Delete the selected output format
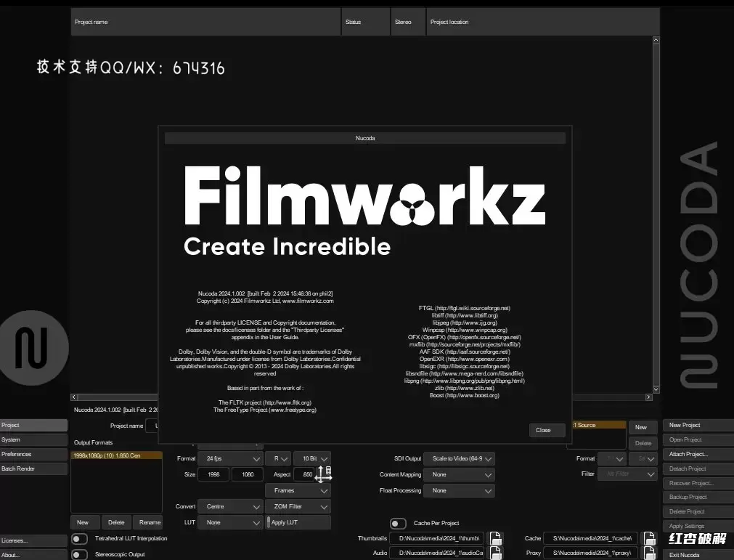The width and height of the screenshot is (734, 560). 116,522
